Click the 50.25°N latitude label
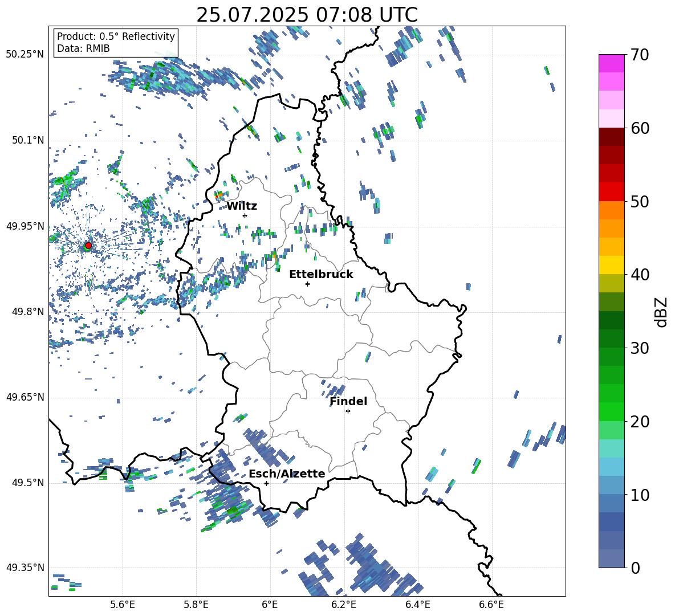This screenshot has height=616, width=675. [25, 55]
